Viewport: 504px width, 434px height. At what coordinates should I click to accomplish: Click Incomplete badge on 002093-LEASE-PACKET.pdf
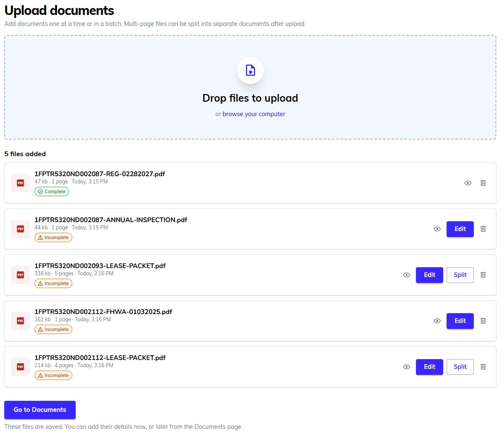click(x=53, y=283)
